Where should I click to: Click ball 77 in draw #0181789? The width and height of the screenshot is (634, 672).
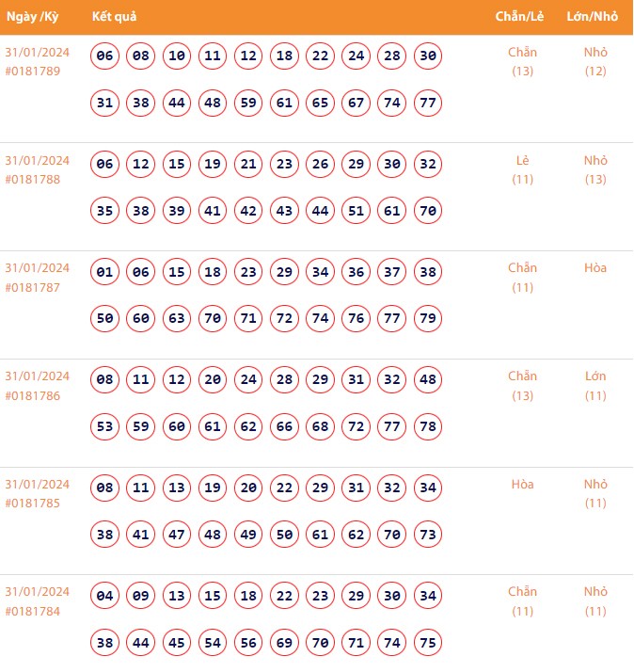428,103
